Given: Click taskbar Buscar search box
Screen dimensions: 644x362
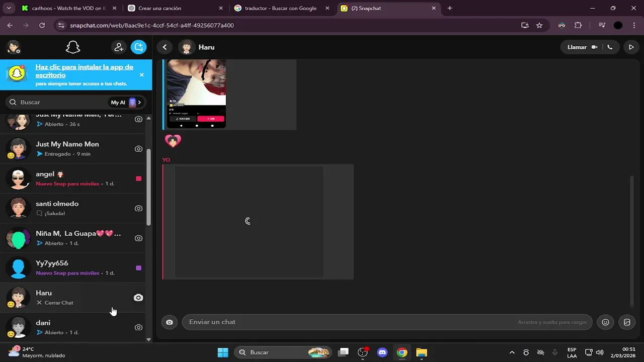Looking at the screenshot, I should tap(284, 352).
